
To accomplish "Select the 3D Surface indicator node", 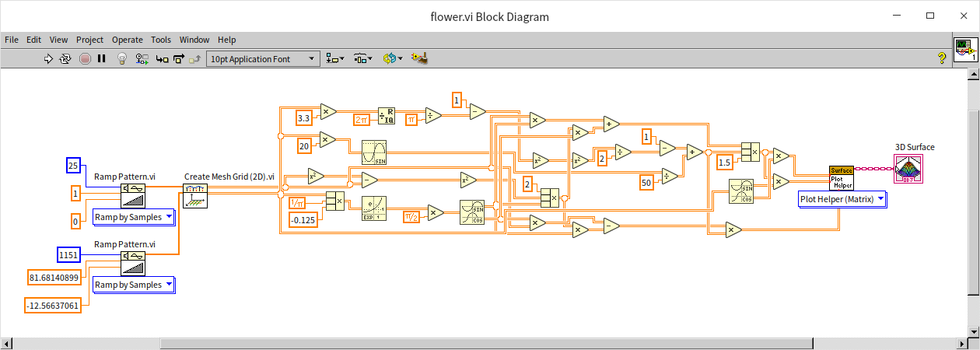I will click(908, 168).
